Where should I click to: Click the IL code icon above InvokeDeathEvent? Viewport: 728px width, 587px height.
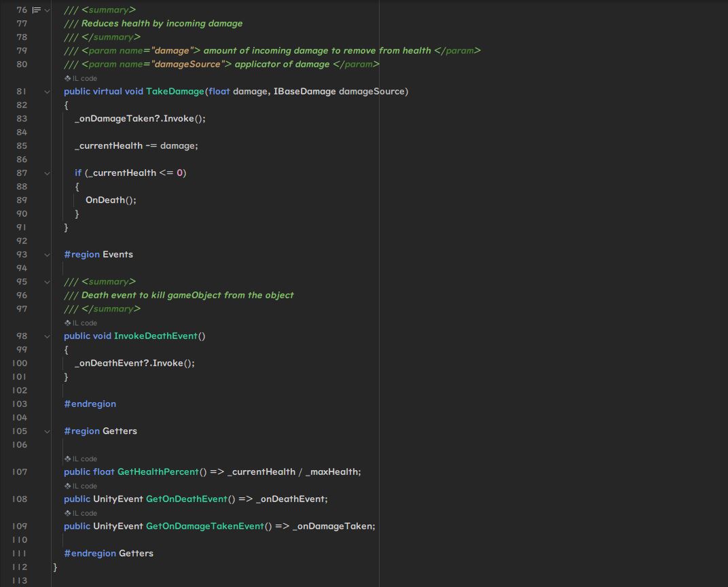(68, 323)
